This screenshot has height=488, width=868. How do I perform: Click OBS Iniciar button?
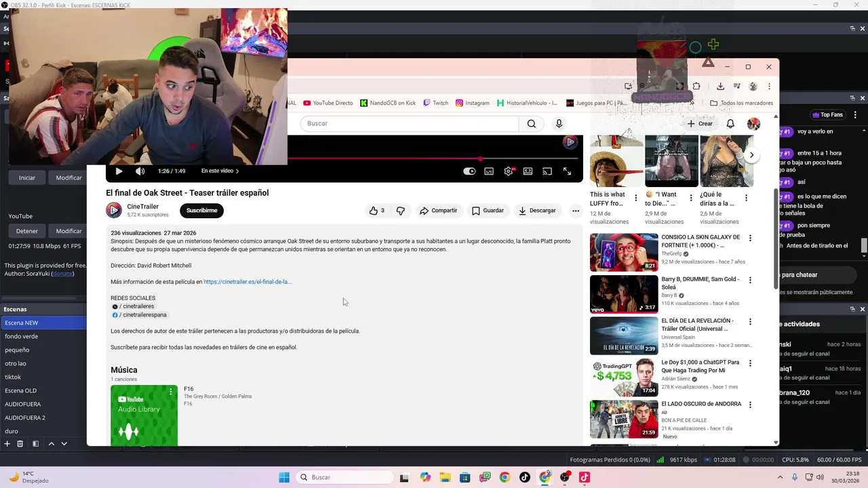27,178
